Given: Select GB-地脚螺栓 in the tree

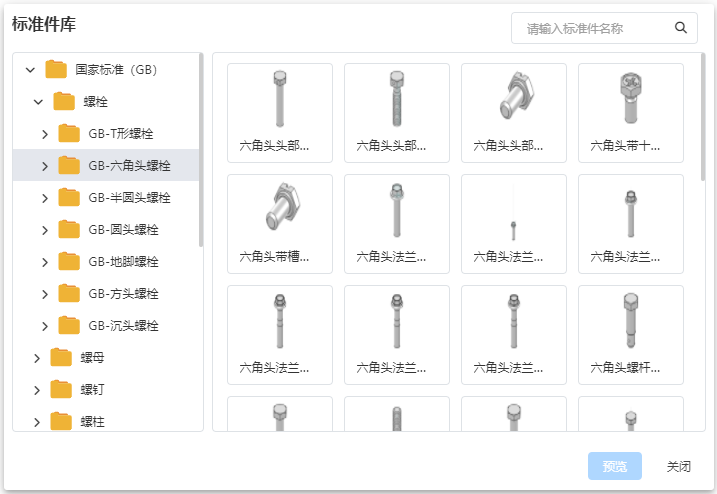Looking at the screenshot, I should 123,262.
